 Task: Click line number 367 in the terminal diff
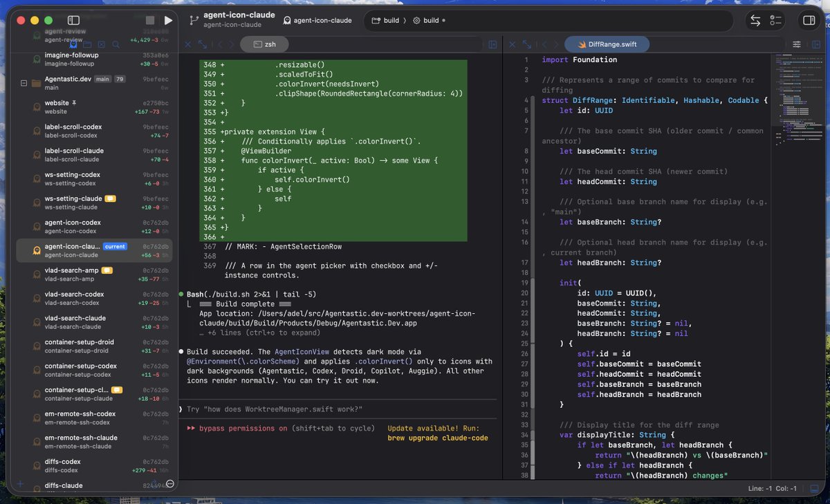point(210,246)
